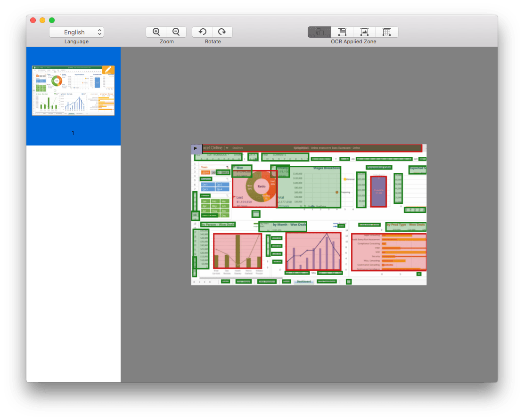Maximize the window with green button
Screen dimensions: 524x420
coord(52,20)
